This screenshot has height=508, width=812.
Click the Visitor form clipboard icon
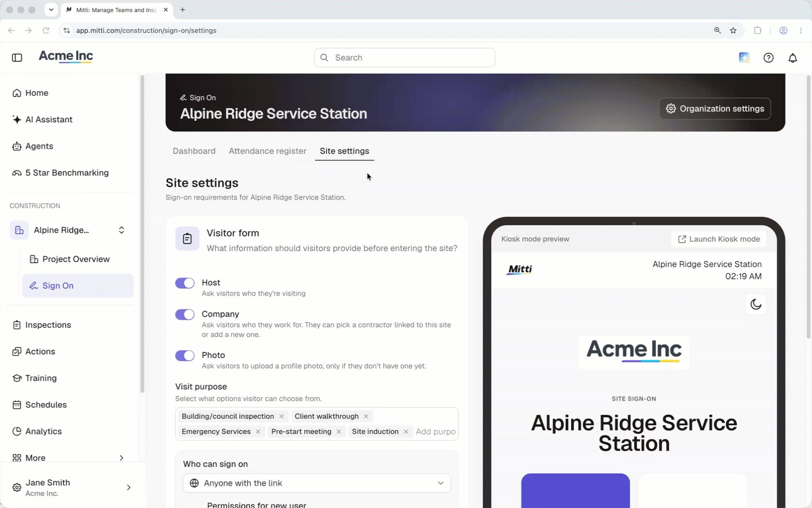click(187, 239)
